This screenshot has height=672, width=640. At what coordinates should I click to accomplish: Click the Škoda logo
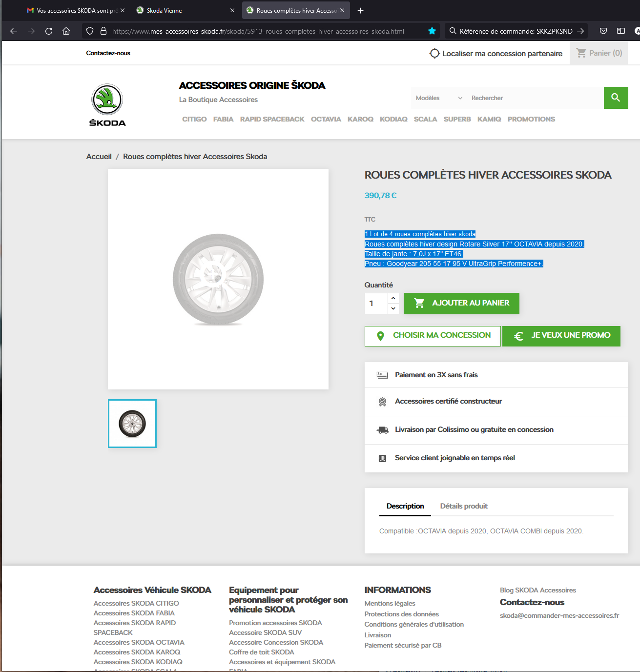(107, 105)
